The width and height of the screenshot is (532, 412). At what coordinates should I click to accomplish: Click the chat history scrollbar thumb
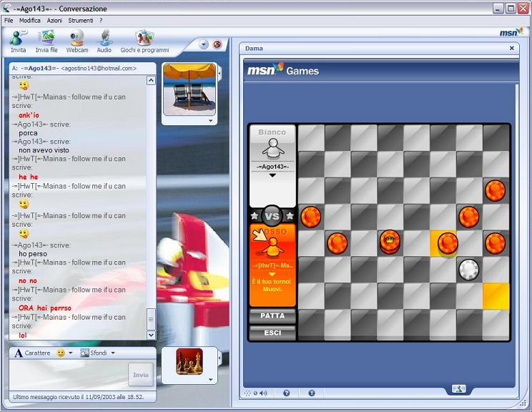(151, 319)
